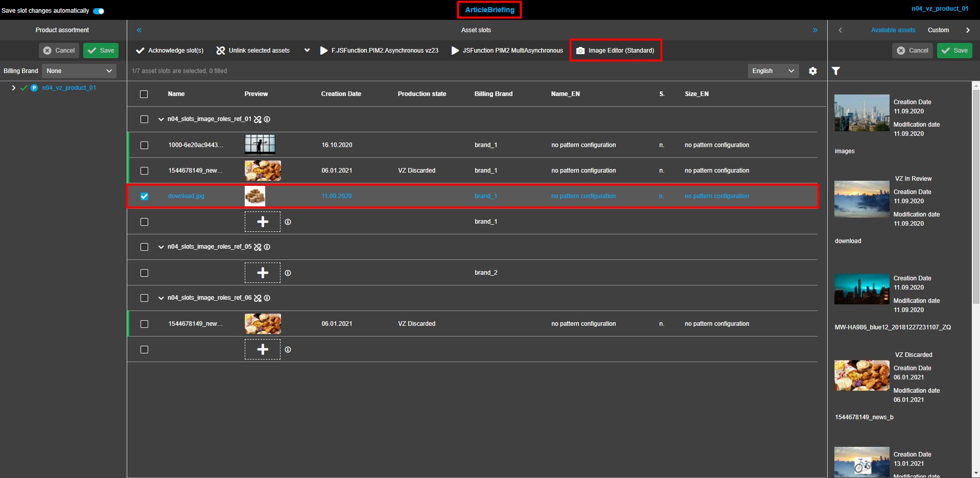Switch to the Available assets tab
Image resolution: width=980 pixels, height=478 pixels.
click(893, 30)
